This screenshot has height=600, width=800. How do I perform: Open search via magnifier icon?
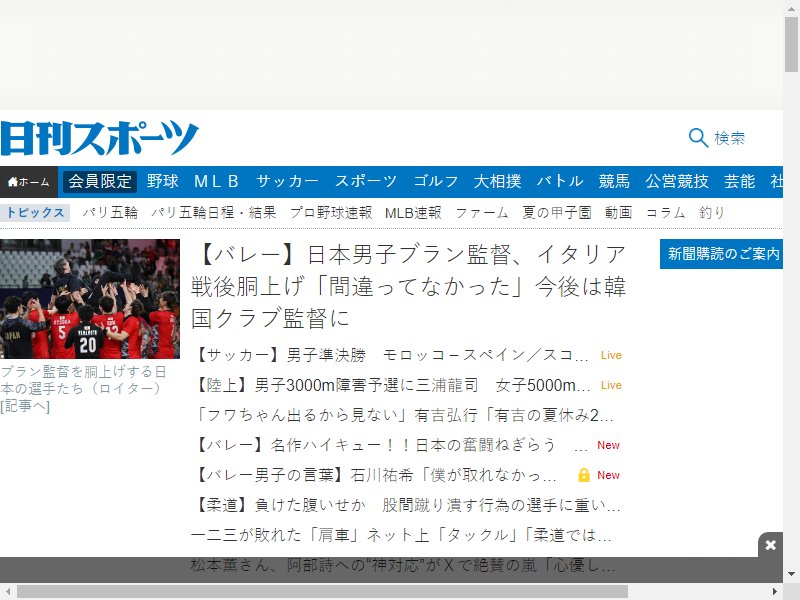click(698, 138)
